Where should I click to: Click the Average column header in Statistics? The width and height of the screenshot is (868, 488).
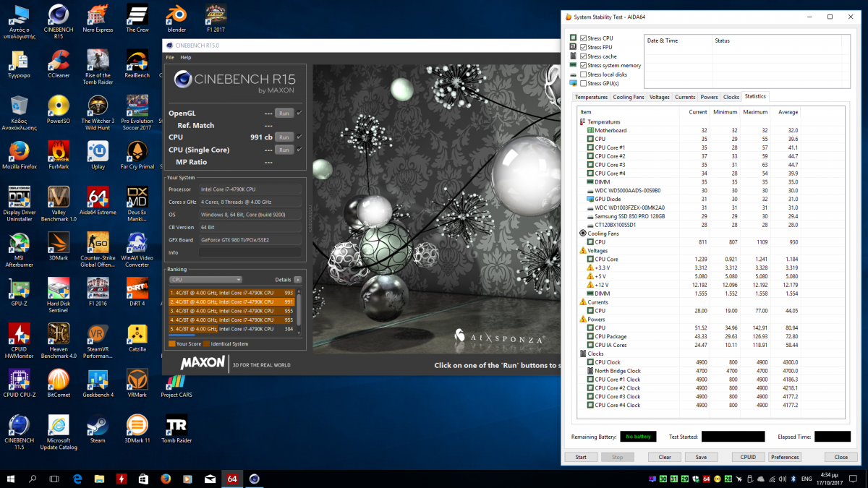[x=788, y=112]
